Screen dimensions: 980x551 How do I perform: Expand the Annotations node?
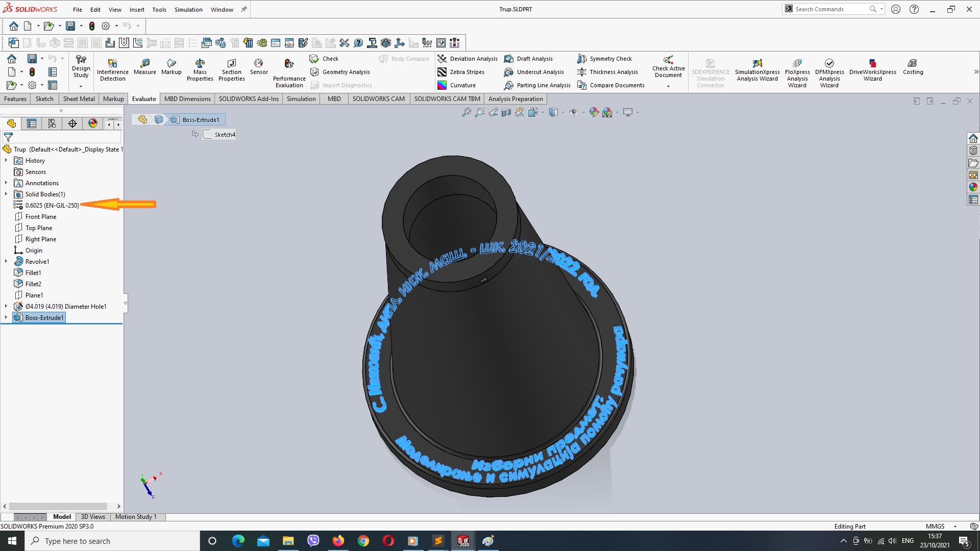6,183
